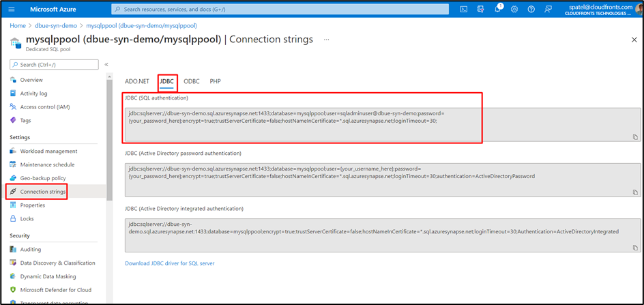Image resolution: width=644 pixels, height=305 pixels.
Task: Click the Settings section header
Action: click(20, 137)
